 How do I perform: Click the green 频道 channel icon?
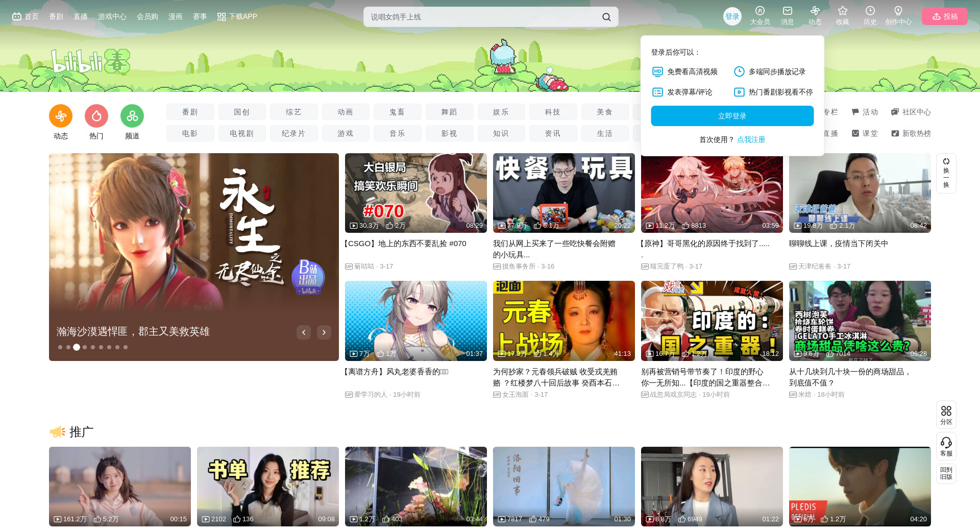(132, 116)
